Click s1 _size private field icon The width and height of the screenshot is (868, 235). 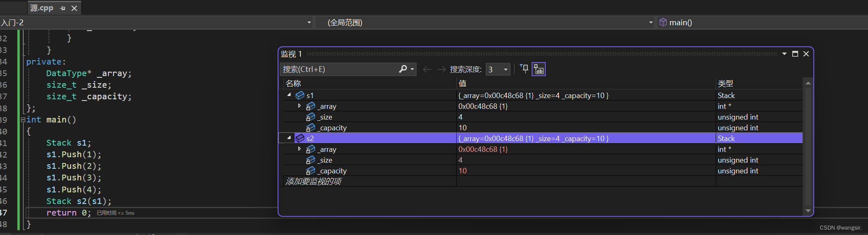(310, 117)
